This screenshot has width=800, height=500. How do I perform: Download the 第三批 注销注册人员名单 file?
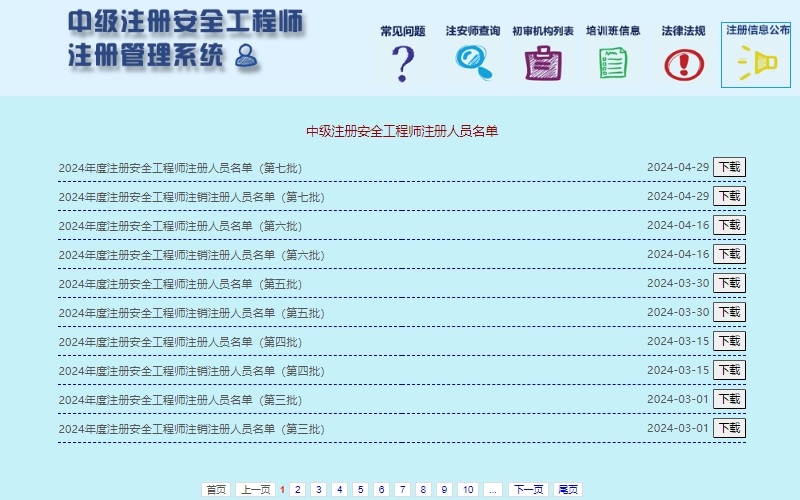coord(729,429)
